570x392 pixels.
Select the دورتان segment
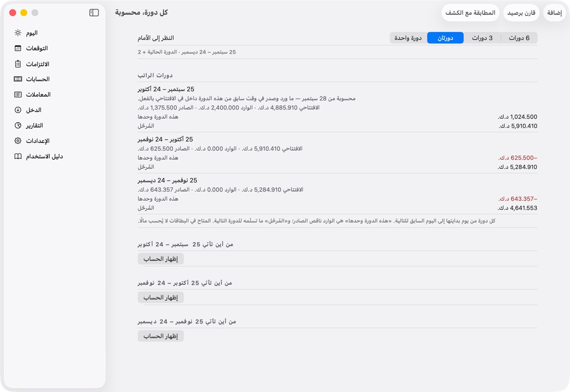[x=445, y=38]
